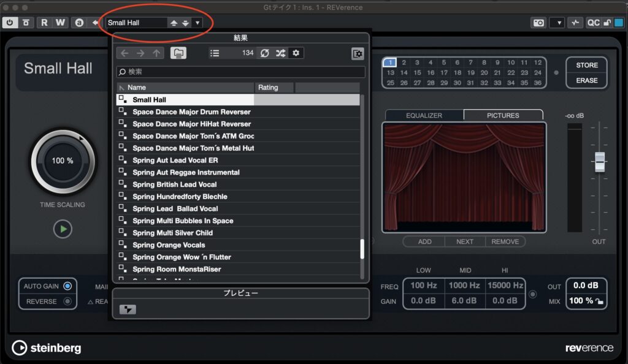
Task: Load the next preset using down arrow
Action: coord(185,23)
